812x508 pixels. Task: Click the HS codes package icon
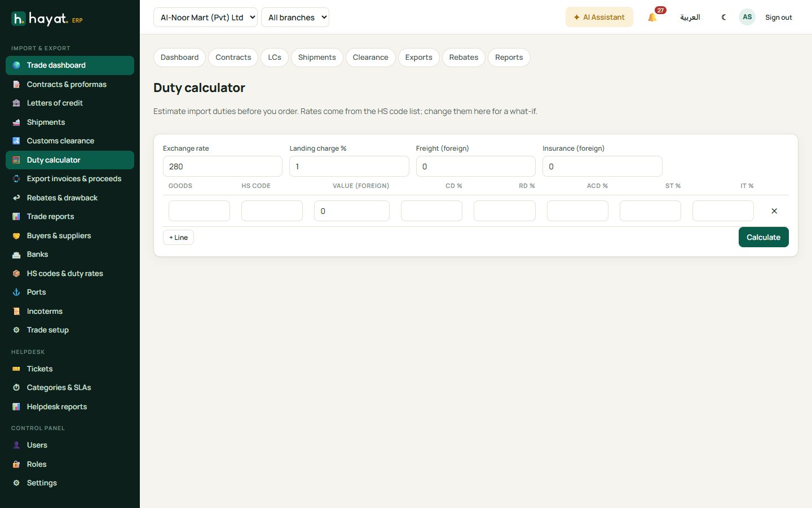pos(16,274)
